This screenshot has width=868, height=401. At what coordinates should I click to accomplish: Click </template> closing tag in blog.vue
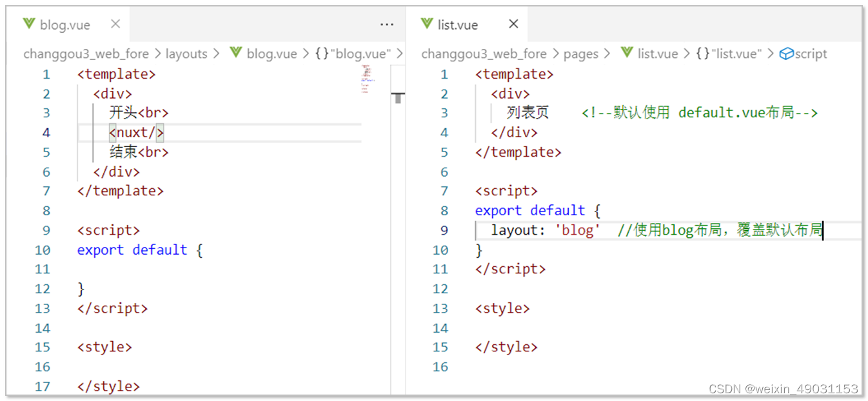point(121,191)
